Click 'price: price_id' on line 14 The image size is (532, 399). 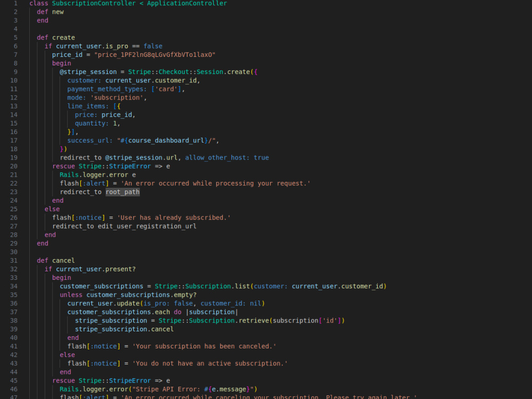click(x=104, y=115)
